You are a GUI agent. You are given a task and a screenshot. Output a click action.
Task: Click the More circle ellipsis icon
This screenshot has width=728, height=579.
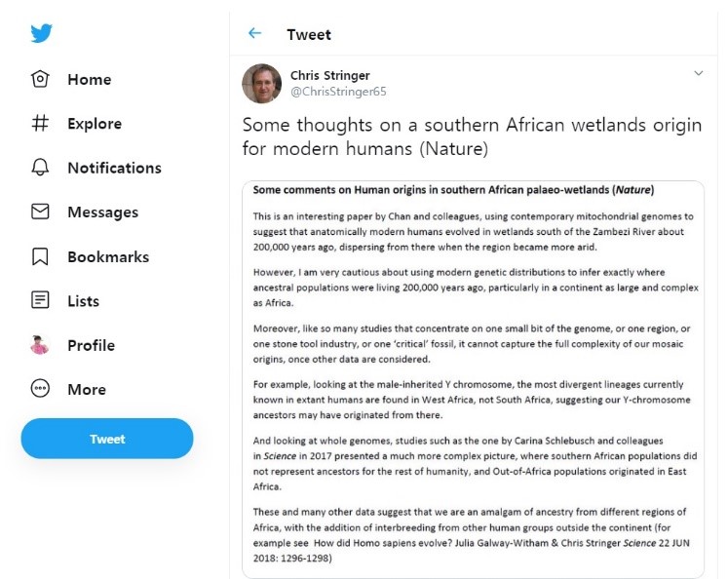(40, 389)
